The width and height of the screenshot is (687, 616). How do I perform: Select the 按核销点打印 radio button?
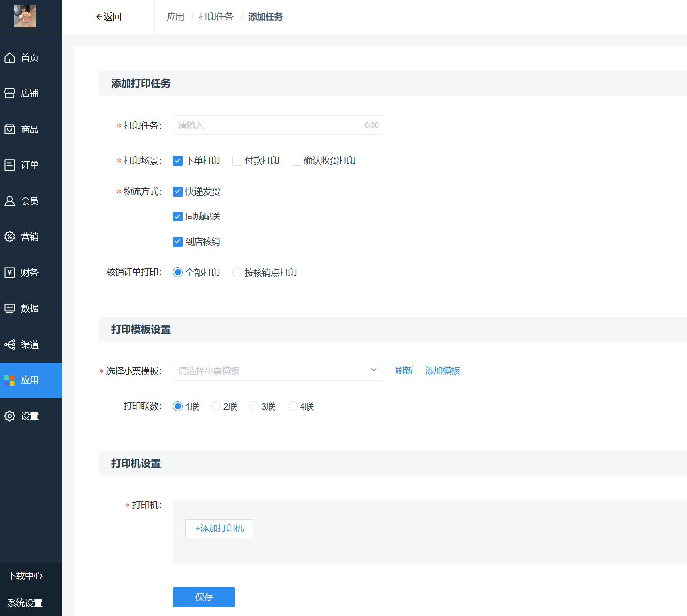(x=237, y=273)
